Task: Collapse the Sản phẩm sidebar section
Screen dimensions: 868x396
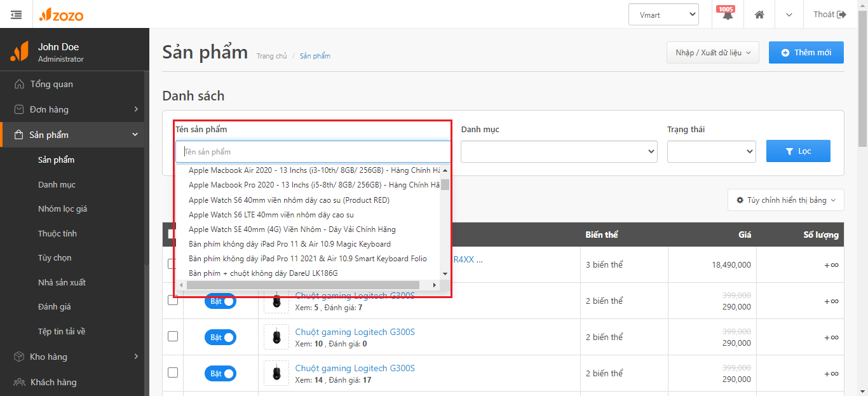Action: (x=72, y=135)
